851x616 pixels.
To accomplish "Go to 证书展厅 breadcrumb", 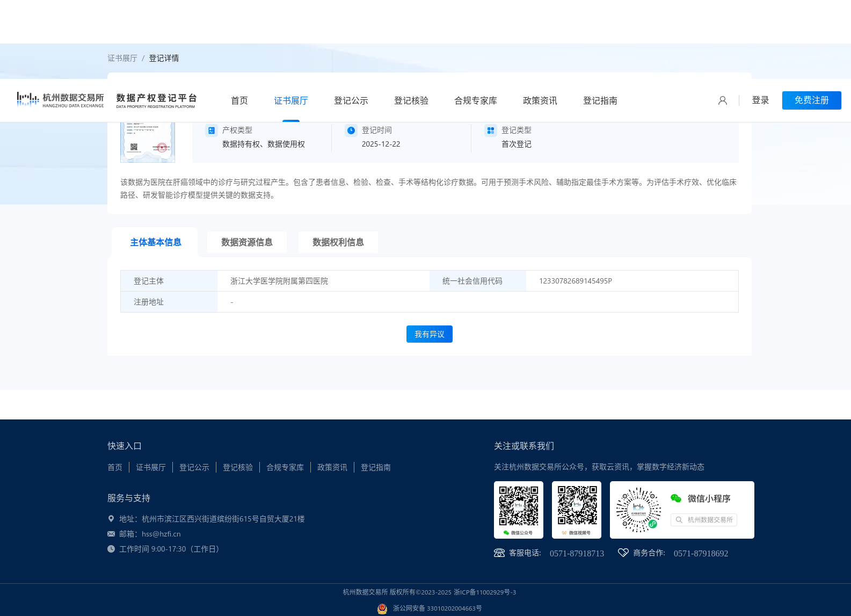I will point(122,58).
